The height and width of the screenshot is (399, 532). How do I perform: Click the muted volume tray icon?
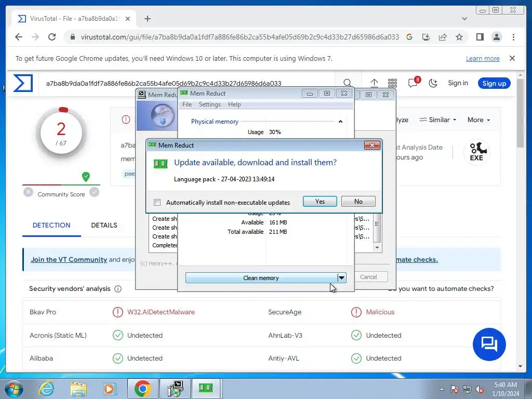[x=480, y=389]
